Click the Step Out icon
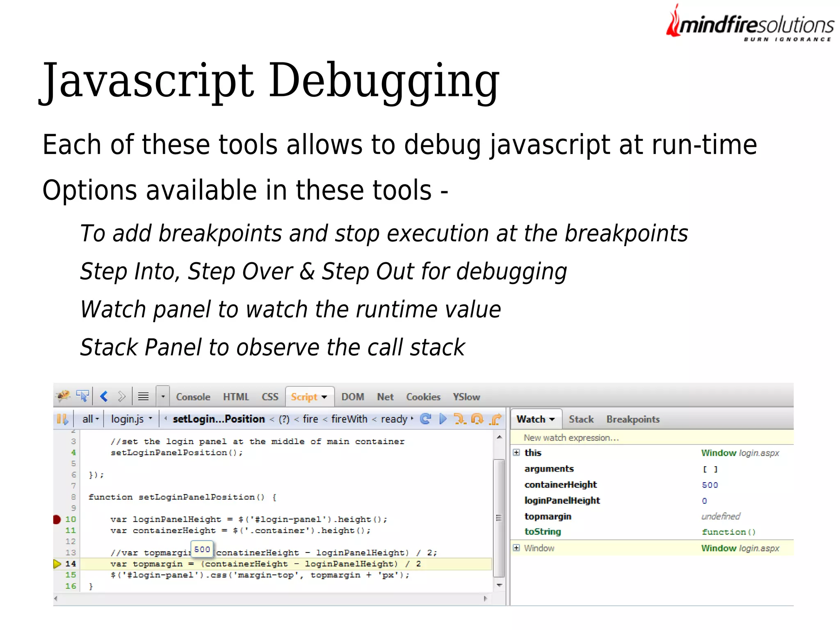This screenshot has height=630, width=840. coord(496,419)
